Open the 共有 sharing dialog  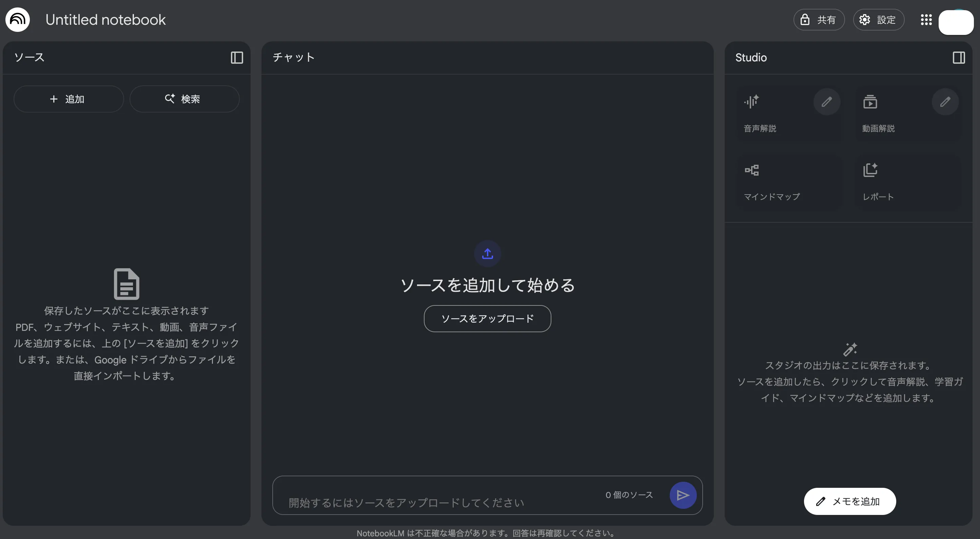(x=819, y=19)
